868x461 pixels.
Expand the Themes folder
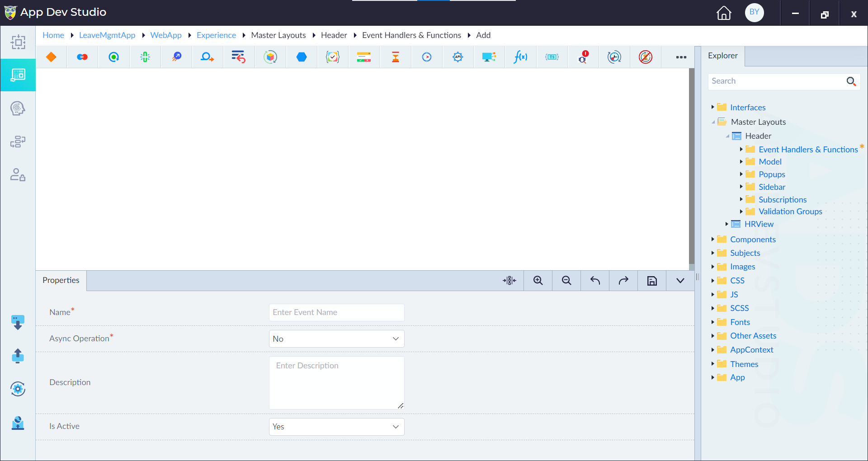coord(713,364)
